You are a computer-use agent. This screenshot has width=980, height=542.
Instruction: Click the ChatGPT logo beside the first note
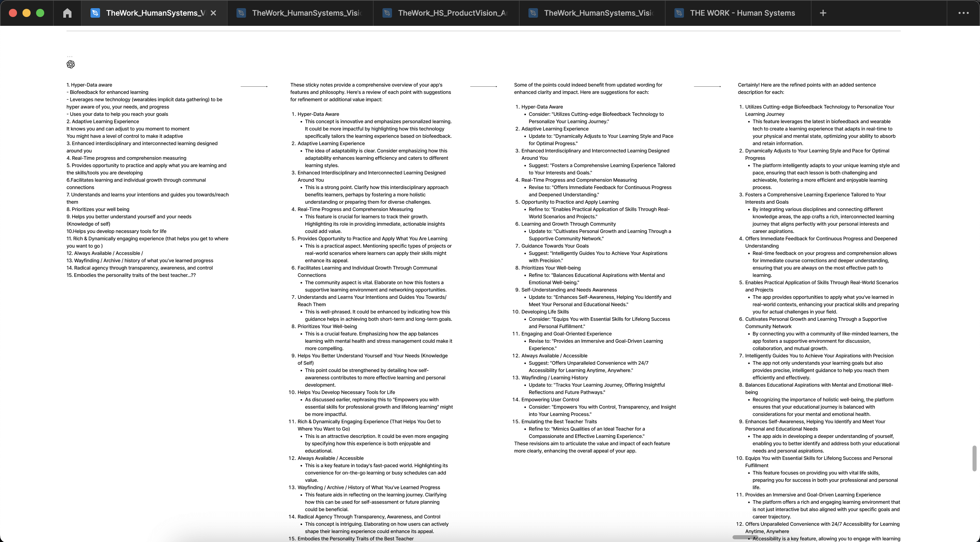[x=71, y=64]
